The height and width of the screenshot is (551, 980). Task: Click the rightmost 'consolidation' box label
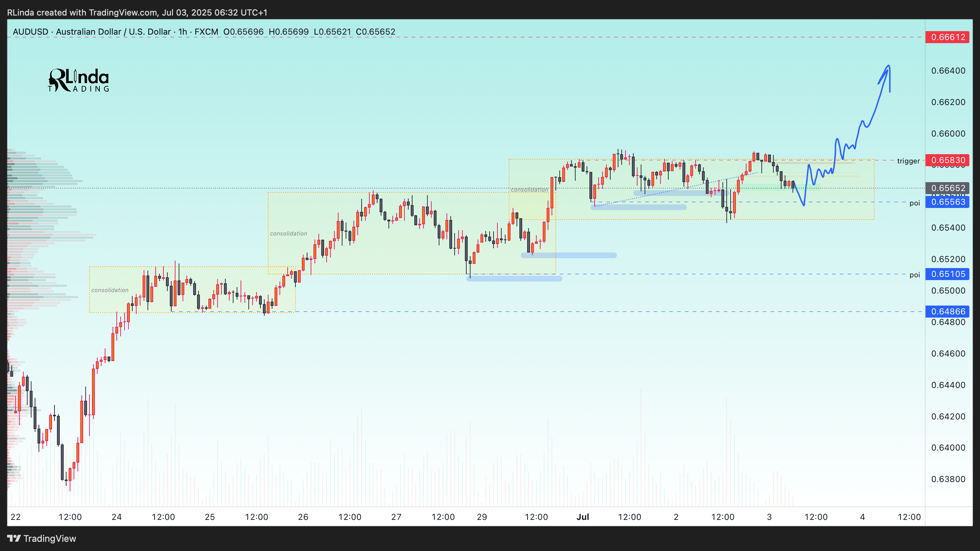pyautogui.click(x=529, y=190)
